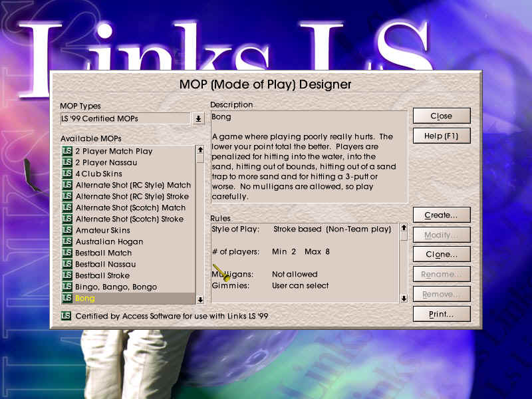Click the grayed Remove... button
The image size is (532, 399).
[x=442, y=294]
